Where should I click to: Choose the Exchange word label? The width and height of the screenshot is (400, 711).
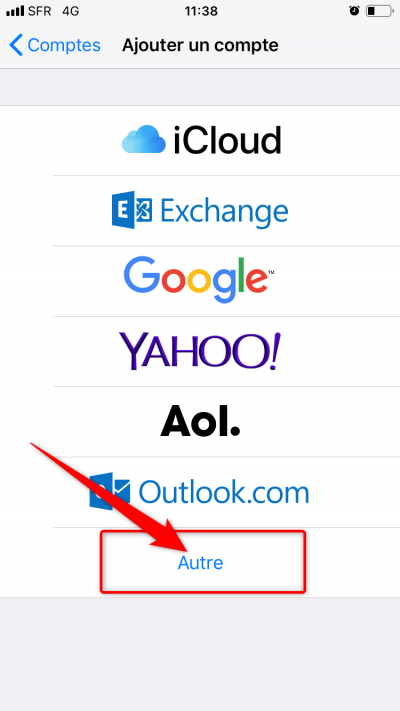click(x=224, y=211)
